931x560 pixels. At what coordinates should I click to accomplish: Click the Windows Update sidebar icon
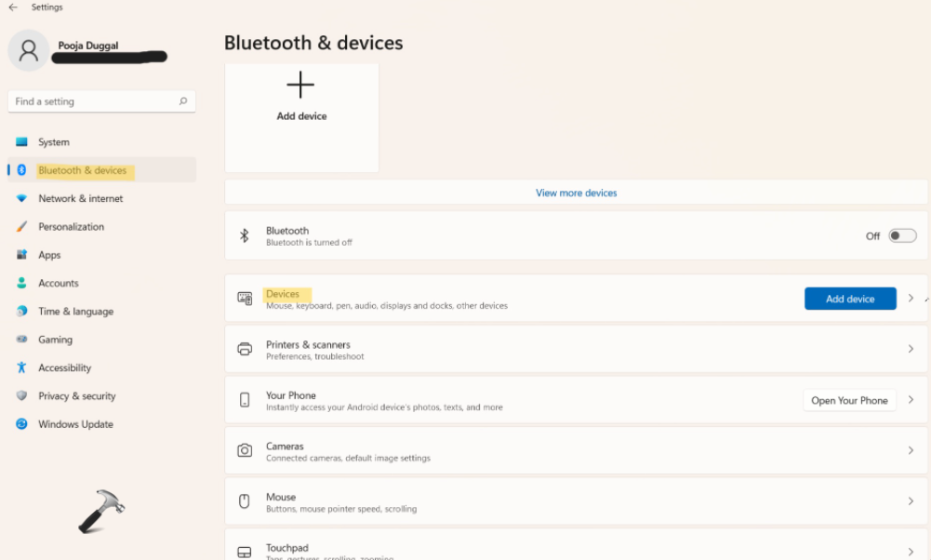click(x=21, y=424)
